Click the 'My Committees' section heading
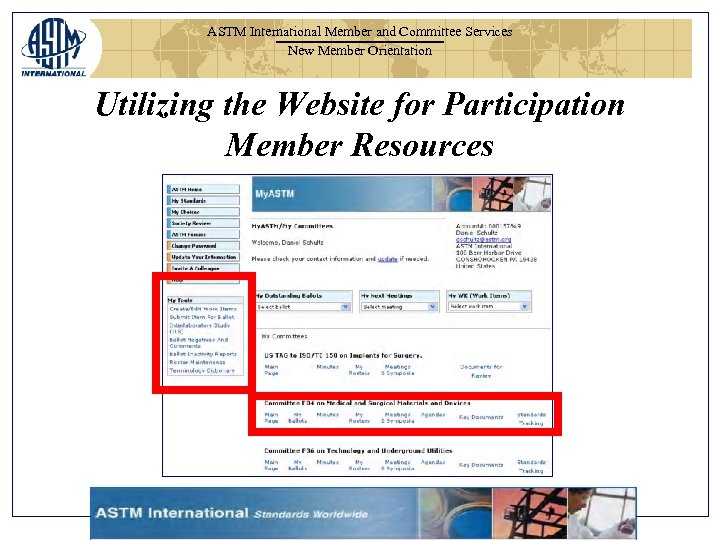 (284, 336)
